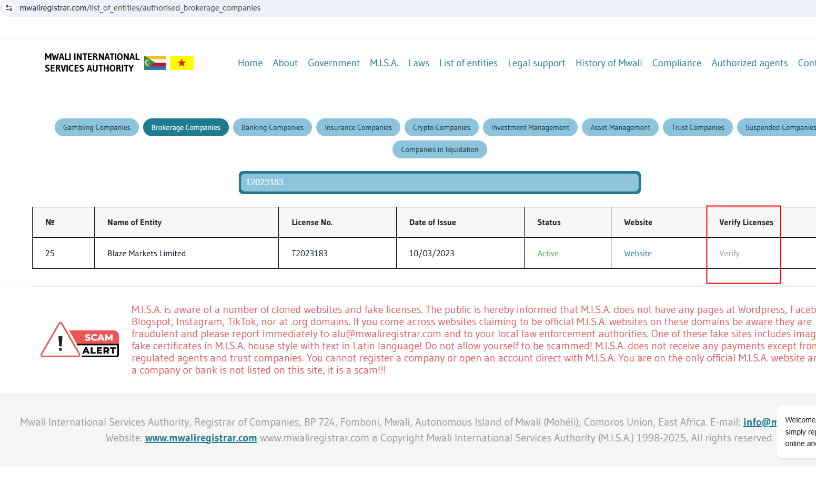
Task: Click the Mwali International Services Authority logo
Action: 92,63
